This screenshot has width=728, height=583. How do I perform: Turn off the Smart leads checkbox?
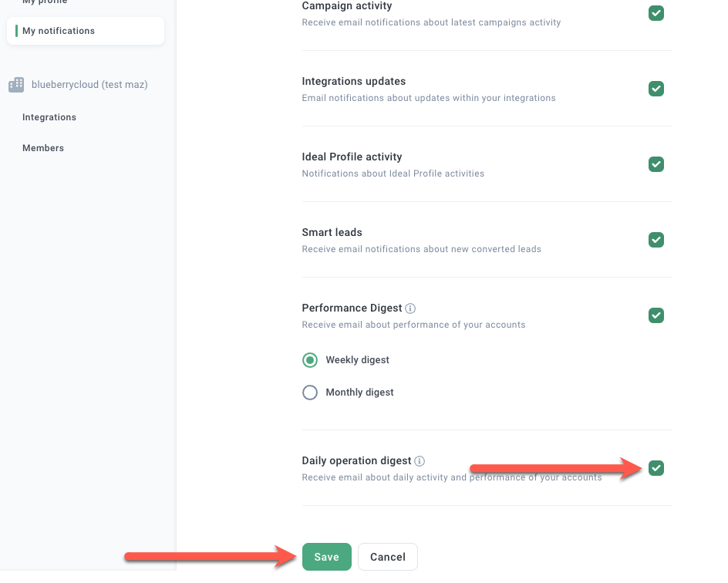click(x=656, y=240)
